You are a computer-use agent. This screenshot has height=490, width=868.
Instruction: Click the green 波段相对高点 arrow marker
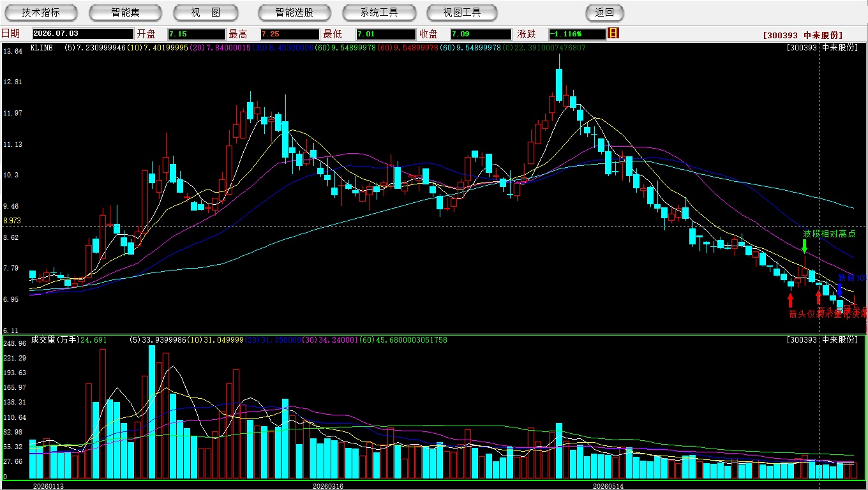coord(804,246)
